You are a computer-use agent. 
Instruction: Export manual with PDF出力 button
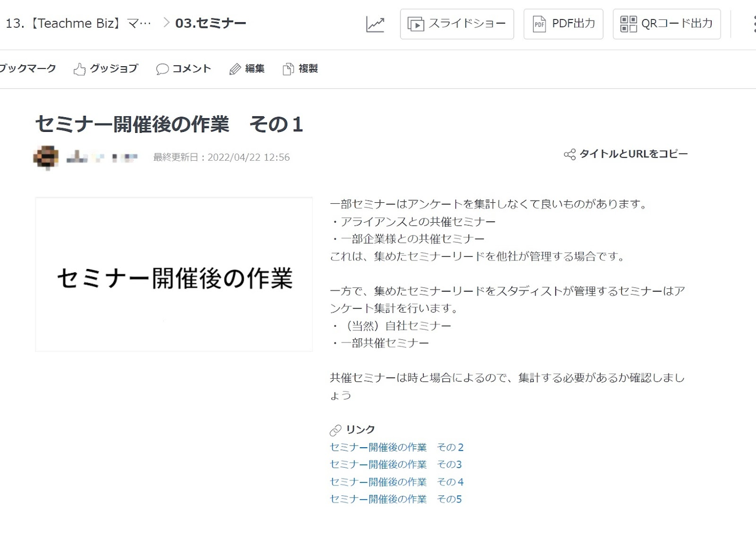(x=563, y=24)
